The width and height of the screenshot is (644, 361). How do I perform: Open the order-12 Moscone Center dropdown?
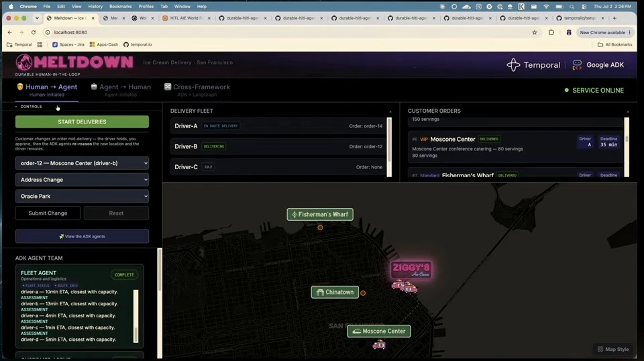pyautogui.click(x=82, y=163)
